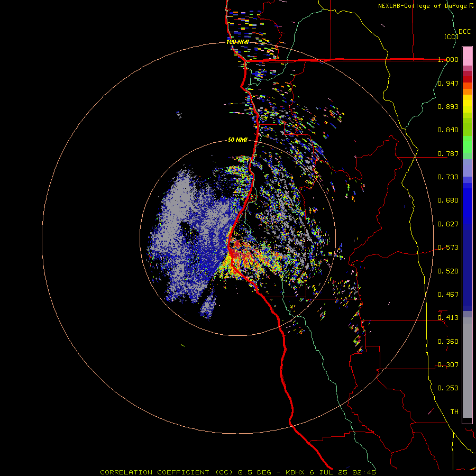Click the 0.947 scale value

pyautogui.click(x=448, y=83)
